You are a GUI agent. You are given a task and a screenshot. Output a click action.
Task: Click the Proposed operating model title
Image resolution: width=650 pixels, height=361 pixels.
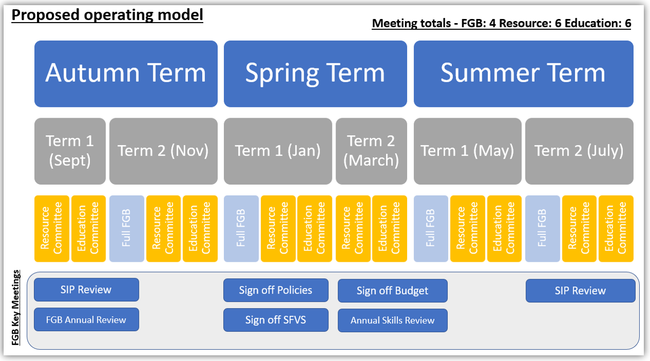click(107, 15)
